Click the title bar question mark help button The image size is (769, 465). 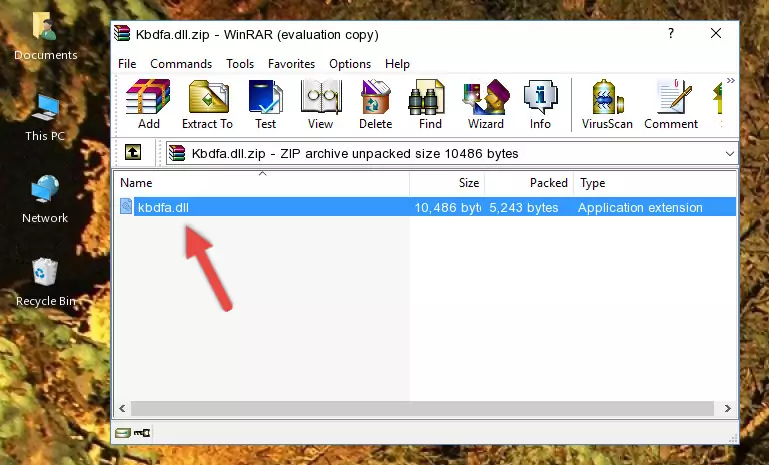point(670,33)
